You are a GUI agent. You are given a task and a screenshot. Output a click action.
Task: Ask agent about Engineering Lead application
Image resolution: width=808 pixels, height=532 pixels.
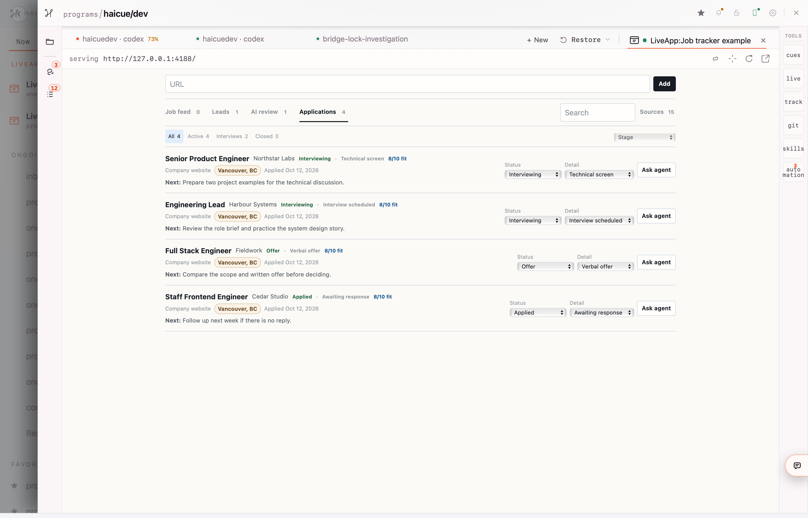pyautogui.click(x=656, y=216)
